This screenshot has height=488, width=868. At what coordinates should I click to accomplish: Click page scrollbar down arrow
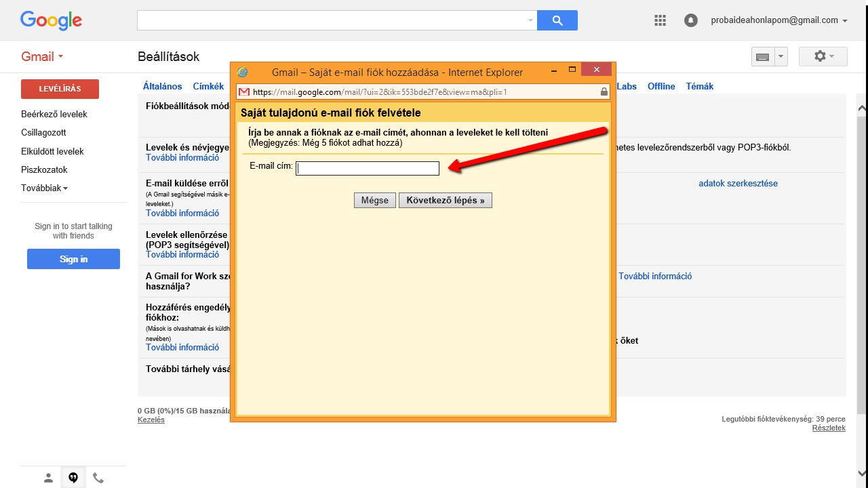pyautogui.click(x=862, y=473)
